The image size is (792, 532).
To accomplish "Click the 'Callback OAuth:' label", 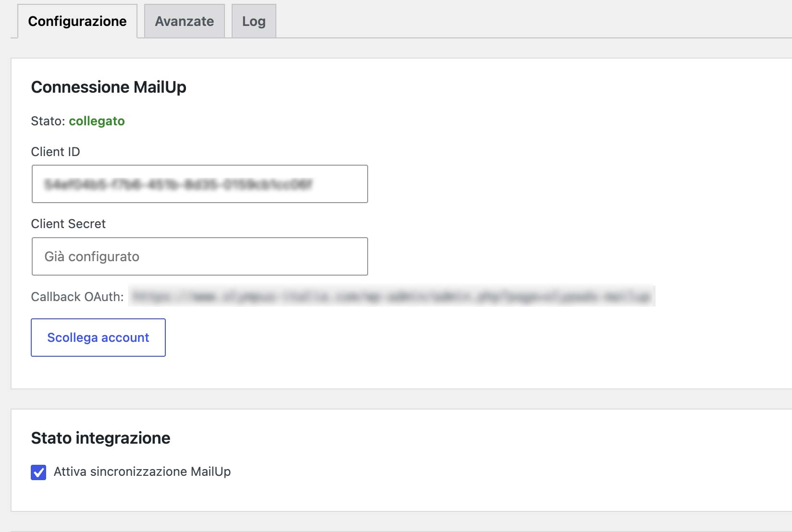I will [77, 297].
